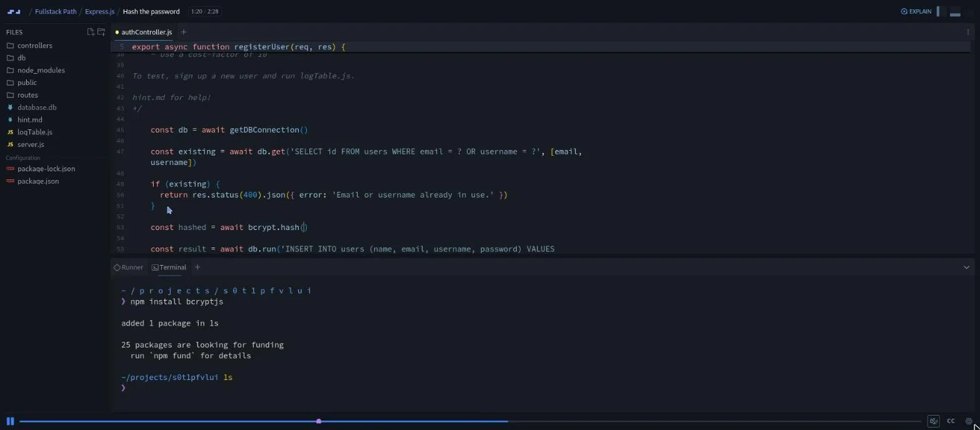Image resolution: width=980 pixels, height=430 pixels.
Task: Open a new editor tab with plus icon
Action: (183, 32)
